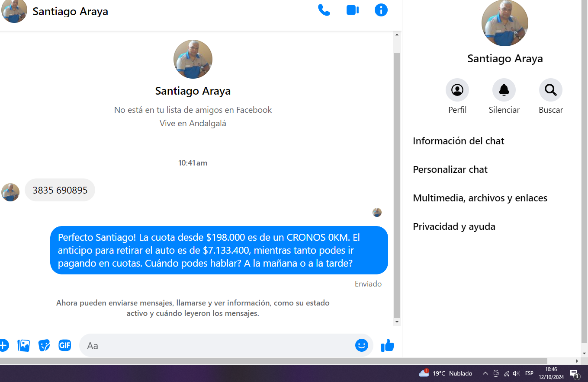Open Perfil in the side panel
The height and width of the screenshot is (382, 588).
click(x=457, y=90)
